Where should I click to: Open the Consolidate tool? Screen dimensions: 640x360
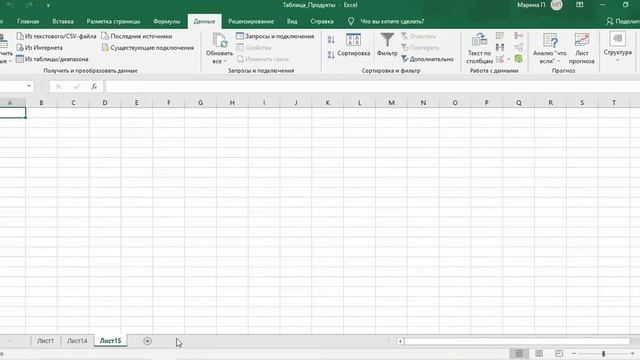click(x=518, y=36)
